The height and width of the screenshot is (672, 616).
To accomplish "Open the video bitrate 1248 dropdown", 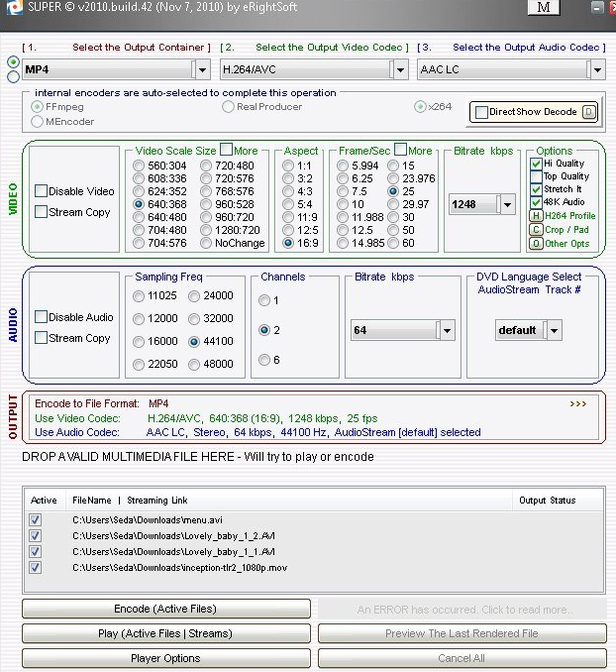I will 507,204.
